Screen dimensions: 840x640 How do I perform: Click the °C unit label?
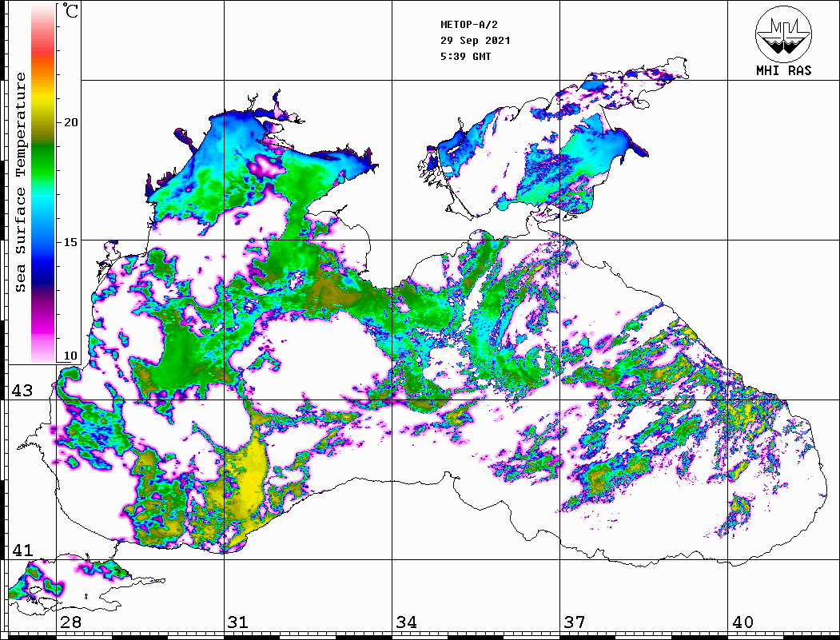[70, 10]
